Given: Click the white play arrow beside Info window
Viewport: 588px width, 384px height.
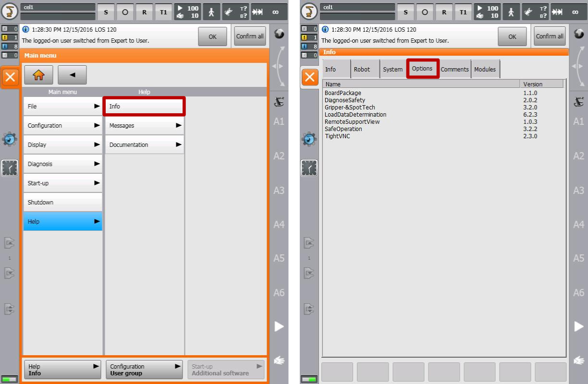Looking at the screenshot, I should point(578,326).
